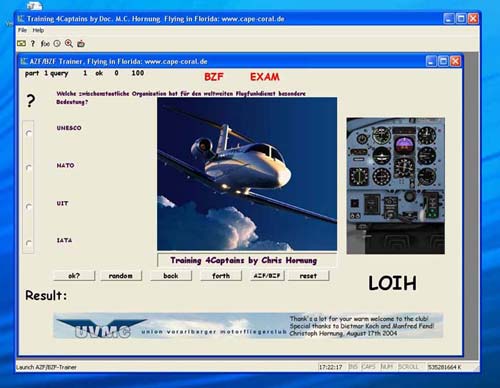Click the magnifier zoom toolbar icon
Image resolution: width=500 pixels, height=388 pixels.
click(x=69, y=43)
